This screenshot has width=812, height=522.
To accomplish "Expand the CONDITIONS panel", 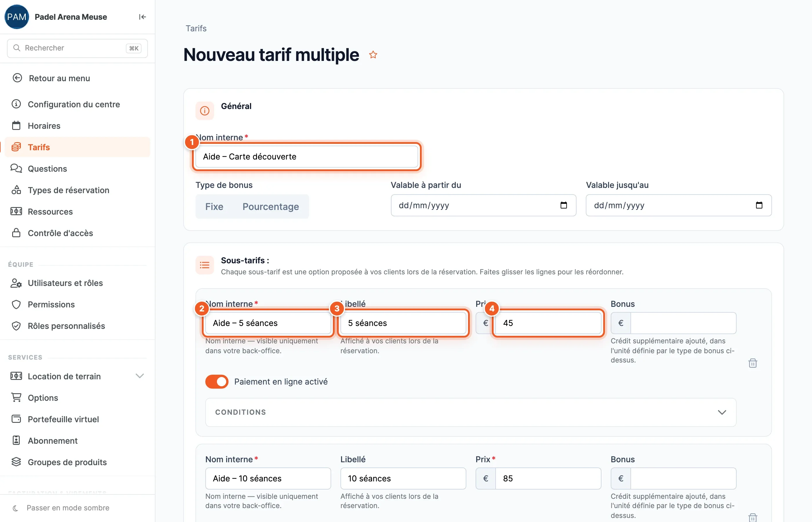I will pos(470,412).
